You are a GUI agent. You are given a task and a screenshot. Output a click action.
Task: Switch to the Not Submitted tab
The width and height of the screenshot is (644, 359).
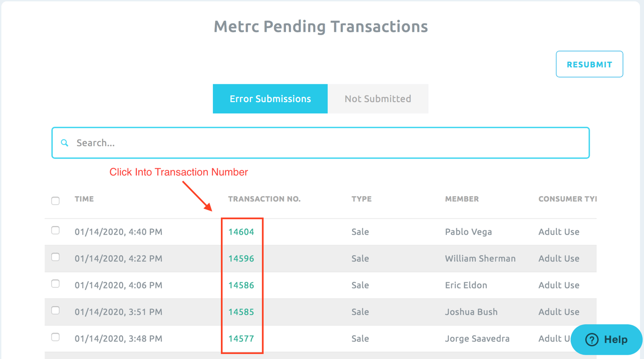pyautogui.click(x=378, y=99)
